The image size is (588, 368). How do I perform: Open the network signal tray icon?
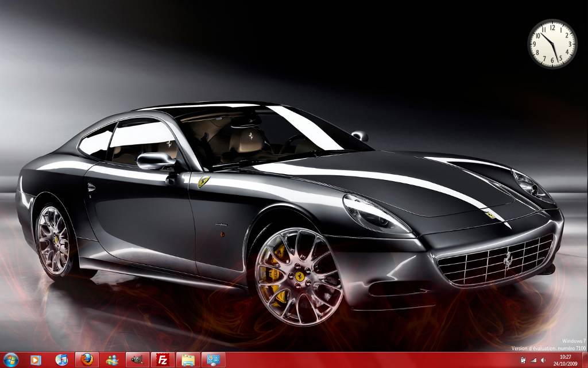click(533, 361)
